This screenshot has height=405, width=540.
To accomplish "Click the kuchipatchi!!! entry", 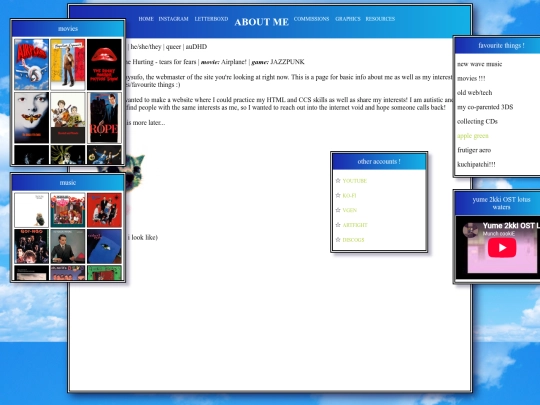I will tap(476, 164).
